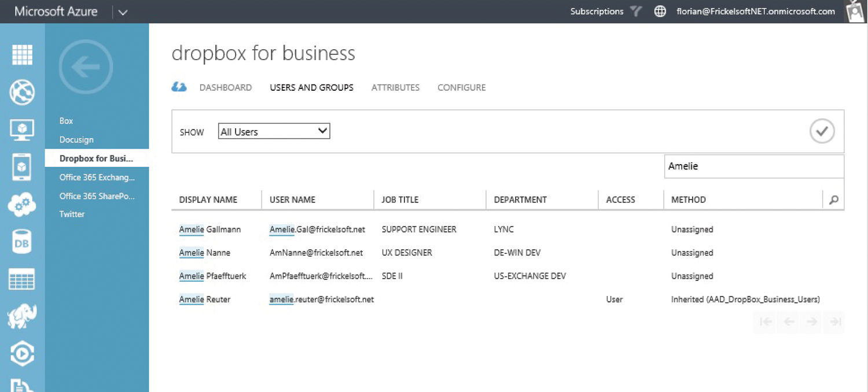Viewport: 868px width, 392px height.
Task: Switch to the Users and Groups tab
Action: [x=311, y=87]
